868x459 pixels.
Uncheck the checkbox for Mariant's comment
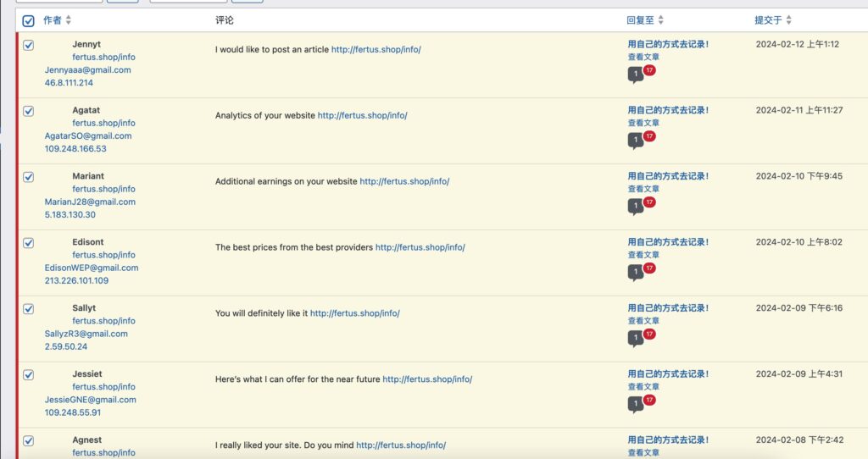[28, 177]
